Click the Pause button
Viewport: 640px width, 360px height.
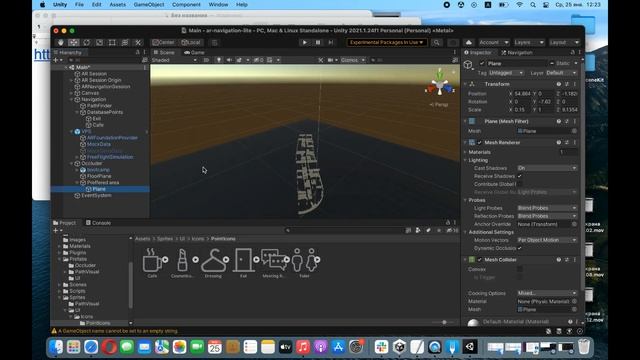coord(318,42)
